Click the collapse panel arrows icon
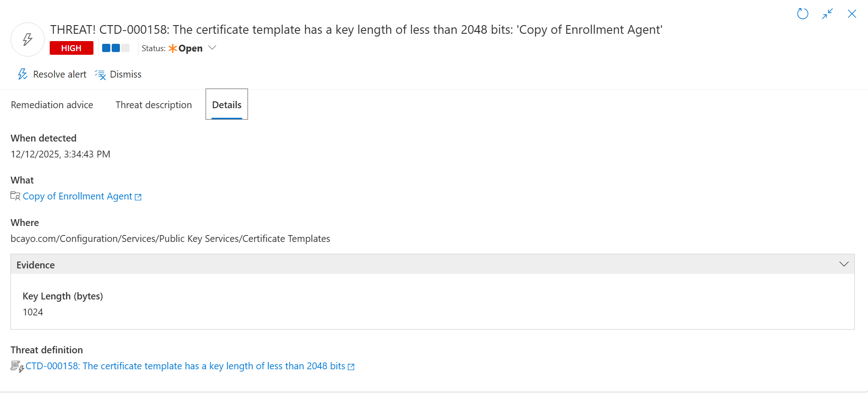The height and width of the screenshot is (393, 868). 827,14
